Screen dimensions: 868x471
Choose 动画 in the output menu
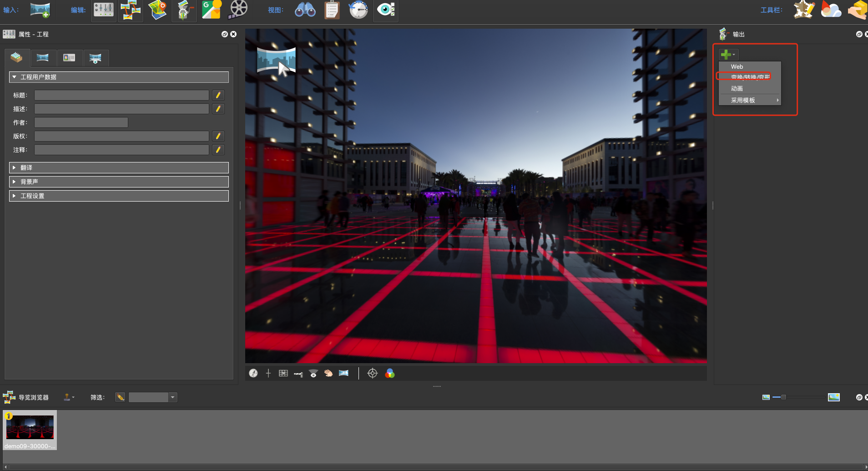(737, 89)
